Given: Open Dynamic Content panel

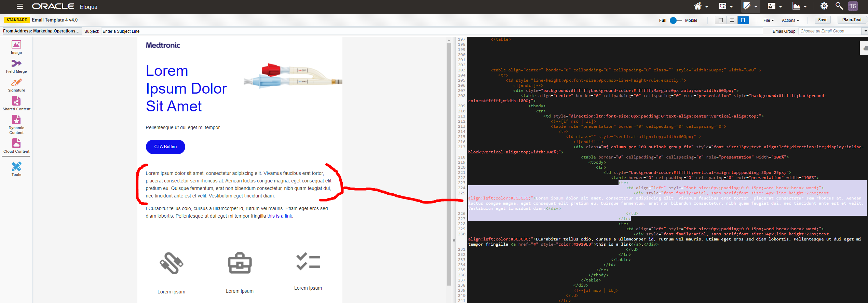Looking at the screenshot, I should [x=16, y=124].
